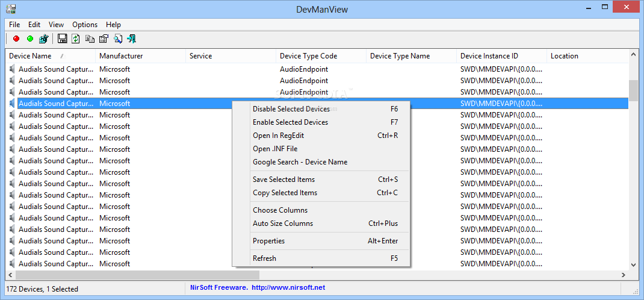This screenshot has width=644, height=300.
Task: Open the Edit menu
Action: 34,25
